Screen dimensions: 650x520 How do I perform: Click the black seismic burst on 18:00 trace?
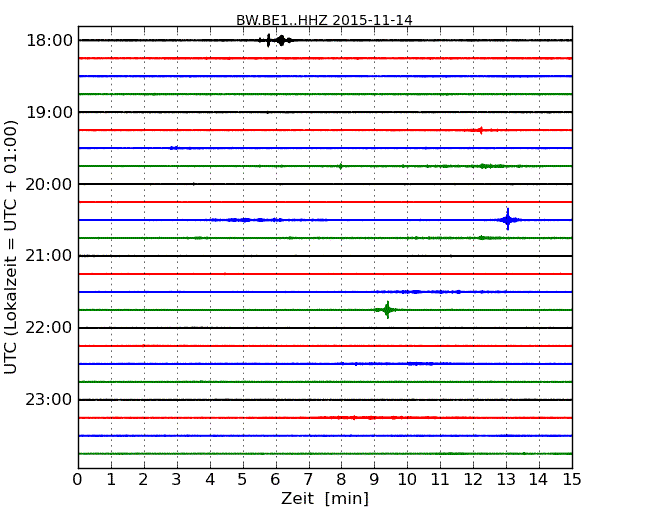click(276, 40)
